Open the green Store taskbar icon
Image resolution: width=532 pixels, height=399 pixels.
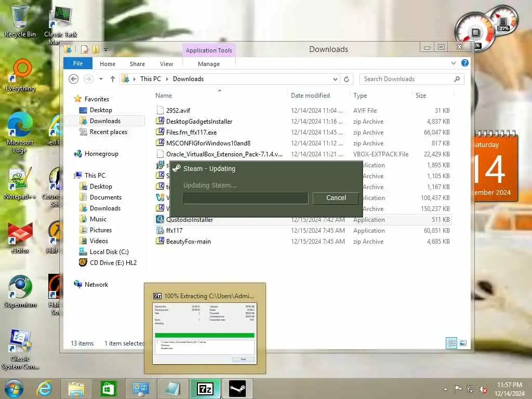(x=108, y=389)
